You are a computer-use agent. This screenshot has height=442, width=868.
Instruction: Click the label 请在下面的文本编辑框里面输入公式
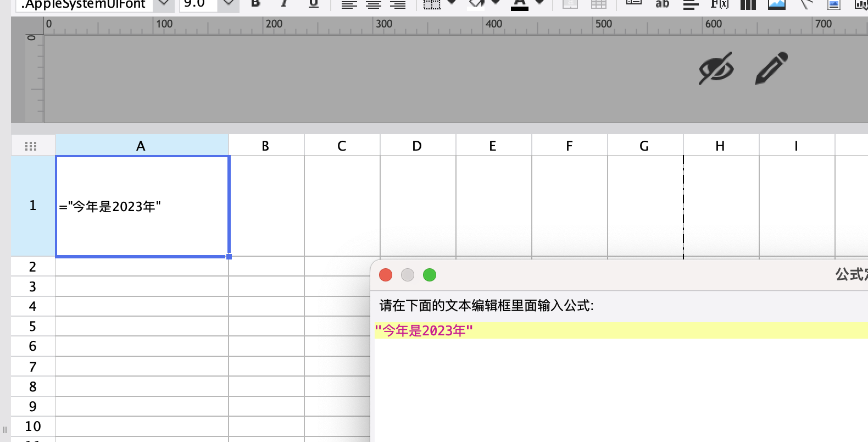point(486,305)
